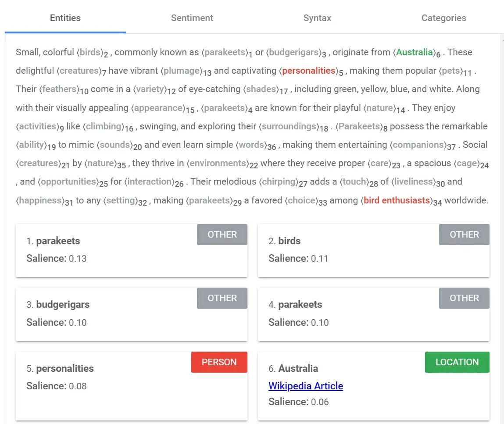The image size is (504, 424).
Task: Click the vertical scrollbar on right
Action: (x=501, y=219)
